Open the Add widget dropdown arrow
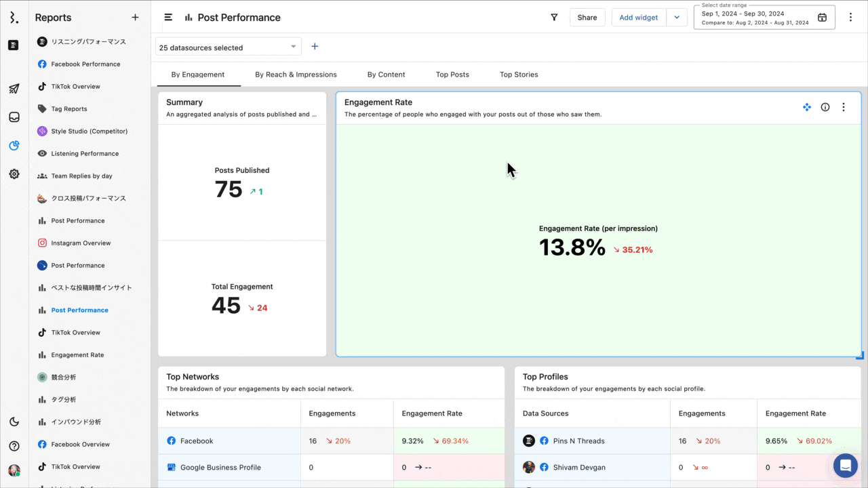 [x=677, y=18]
